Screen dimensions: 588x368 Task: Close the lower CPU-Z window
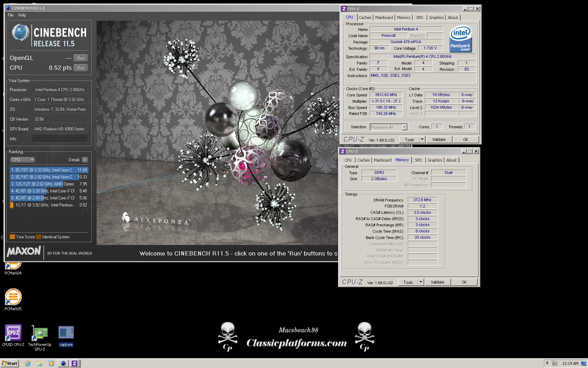[x=476, y=151]
